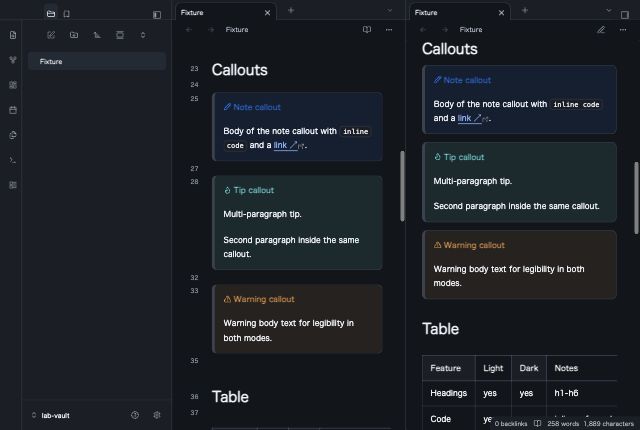Open More options in the editing pane
The width and height of the screenshot is (640, 430).
389,29
